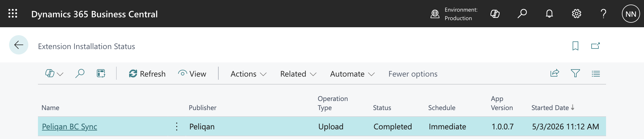
Task: Bookmark this page with bookmark icon
Action: [x=575, y=46]
